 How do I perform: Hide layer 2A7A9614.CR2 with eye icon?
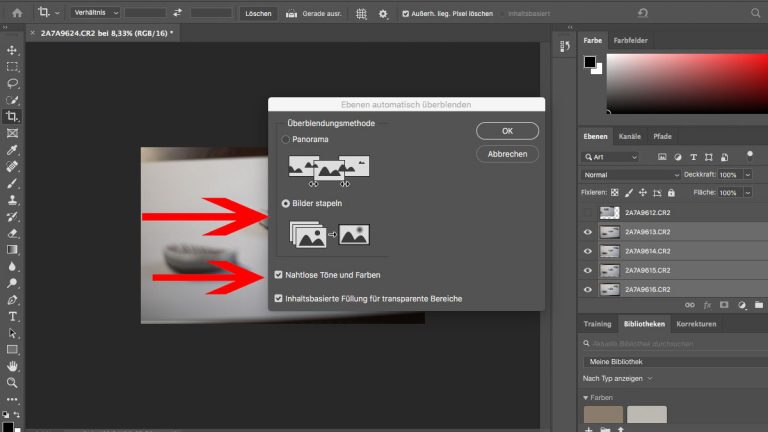point(588,251)
